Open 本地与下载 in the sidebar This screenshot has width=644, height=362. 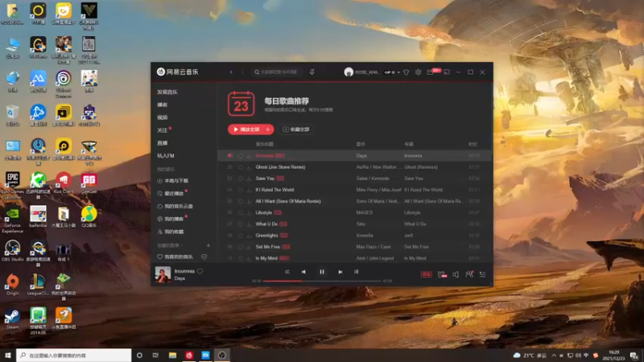click(x=176, y=180)
